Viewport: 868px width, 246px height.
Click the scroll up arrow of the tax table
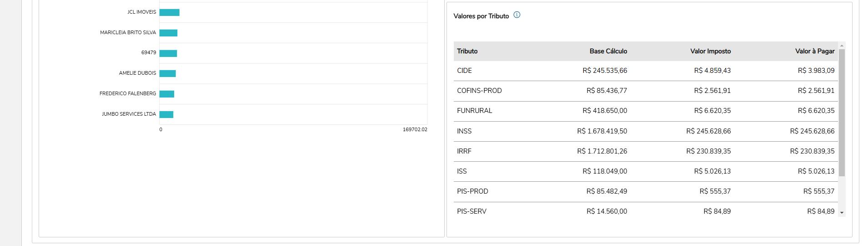point(842,46)
